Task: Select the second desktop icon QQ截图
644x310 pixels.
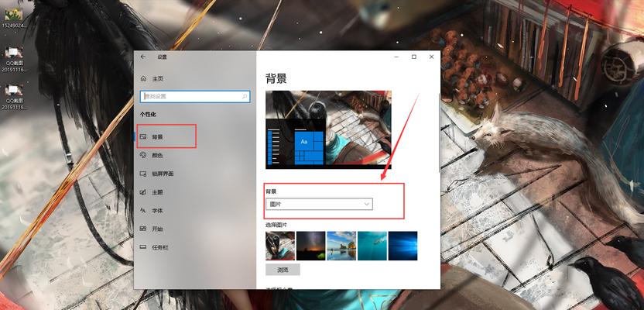Action: pyautogui.click(x=15, y=60)
